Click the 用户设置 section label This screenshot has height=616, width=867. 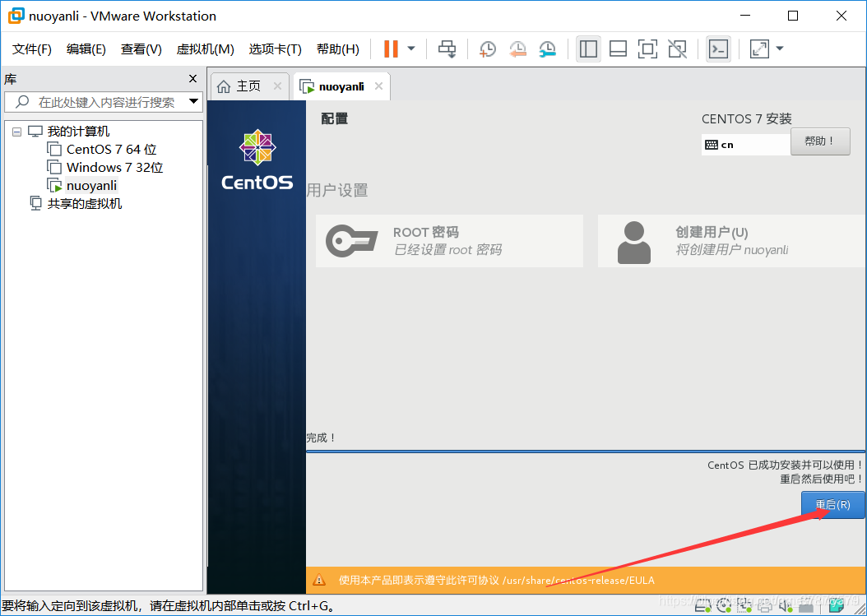[x=337, y=190]
